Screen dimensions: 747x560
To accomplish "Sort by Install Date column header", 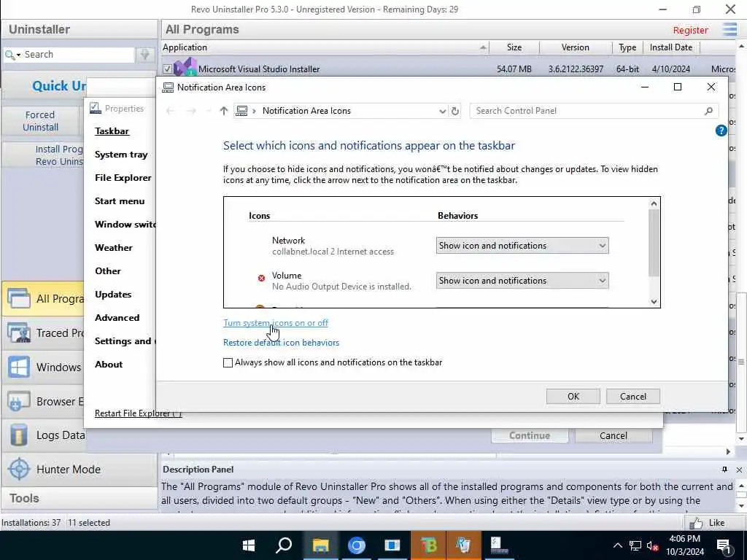I will coord(671,47).
